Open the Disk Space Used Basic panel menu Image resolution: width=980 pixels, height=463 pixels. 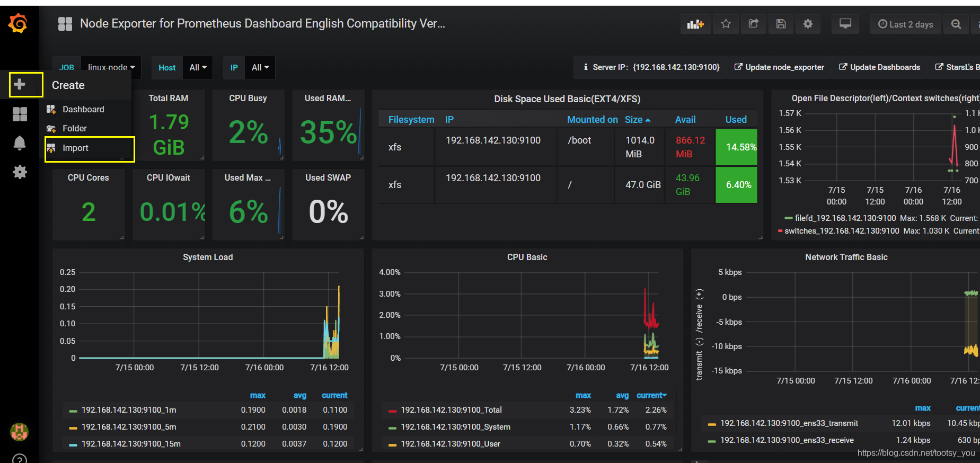[567, 99]
